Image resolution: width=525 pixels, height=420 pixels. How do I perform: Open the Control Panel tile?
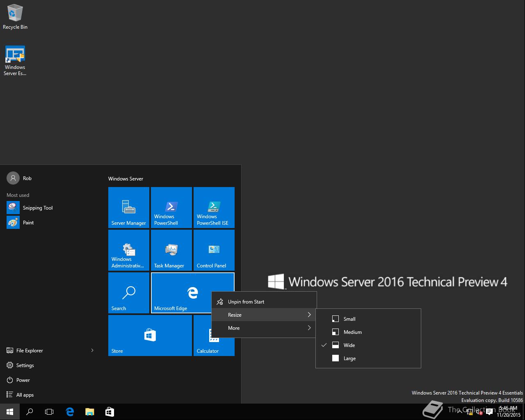(x=214, y=250)
